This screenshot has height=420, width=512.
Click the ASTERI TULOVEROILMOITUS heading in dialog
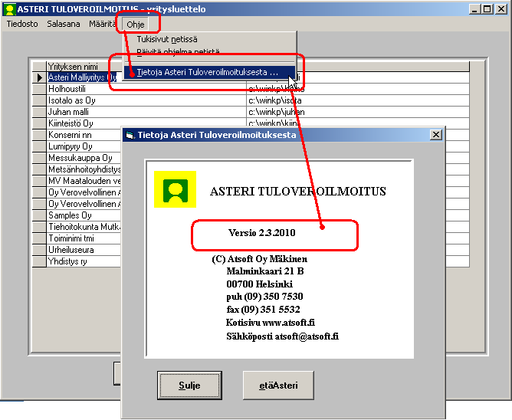click(298, 191)
